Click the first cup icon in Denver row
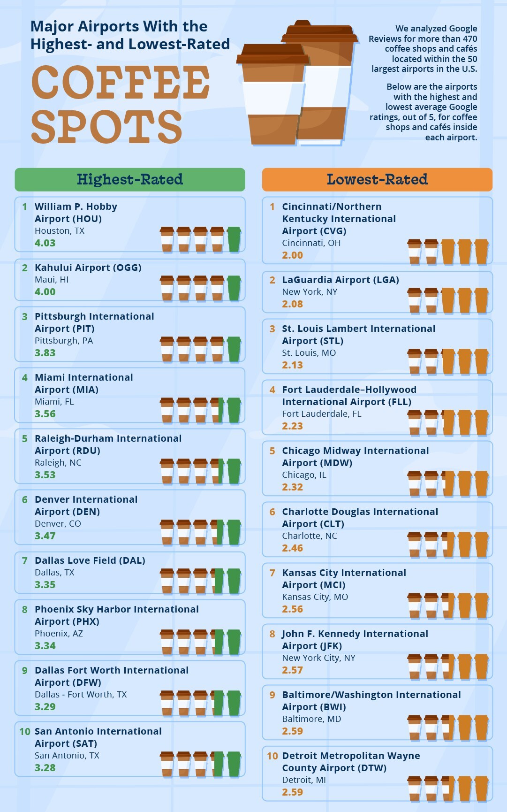The height and width of the screenshot is (812, 507). click(166, 532)
